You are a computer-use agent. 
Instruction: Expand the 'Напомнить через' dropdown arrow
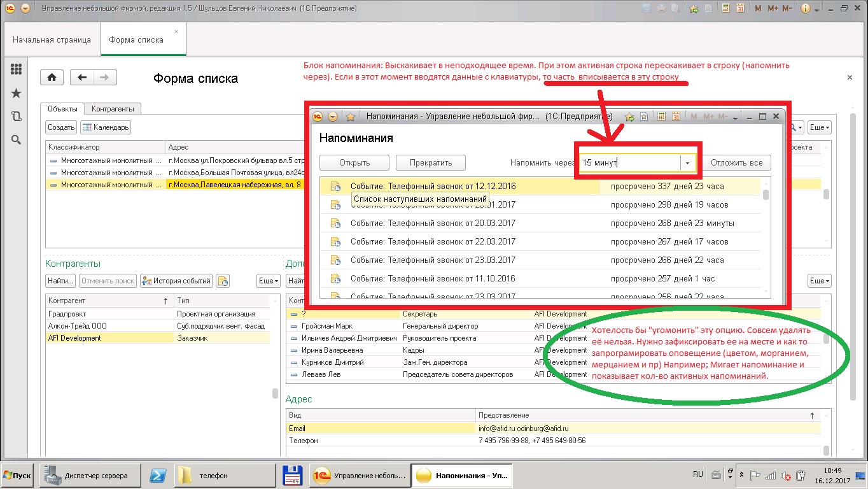687,163
